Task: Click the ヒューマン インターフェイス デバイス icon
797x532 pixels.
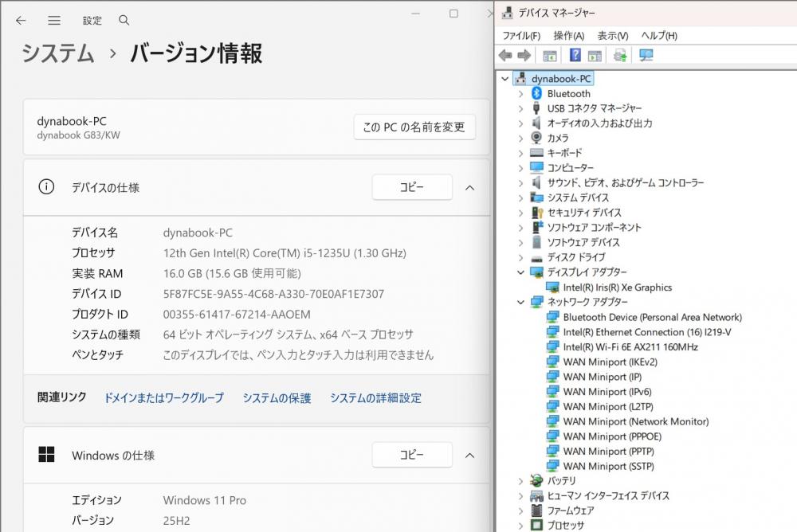Action: 536,495
